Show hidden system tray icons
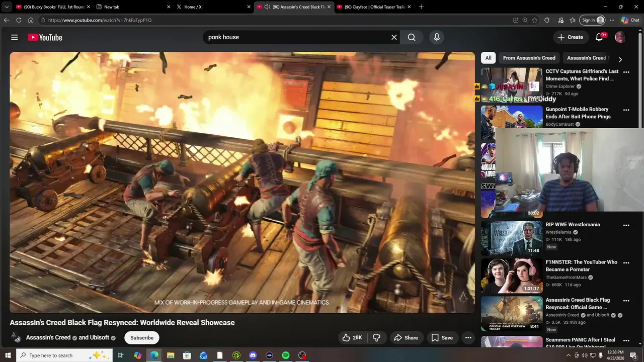The image size is (644, 362). (569, 355)
